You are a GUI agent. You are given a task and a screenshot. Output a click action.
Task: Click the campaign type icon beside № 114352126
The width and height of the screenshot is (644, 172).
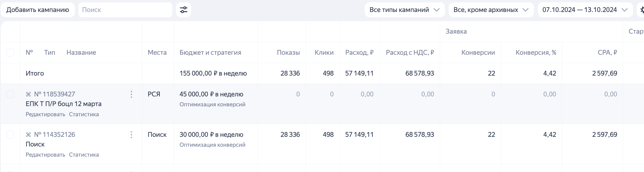click(29, 134)
